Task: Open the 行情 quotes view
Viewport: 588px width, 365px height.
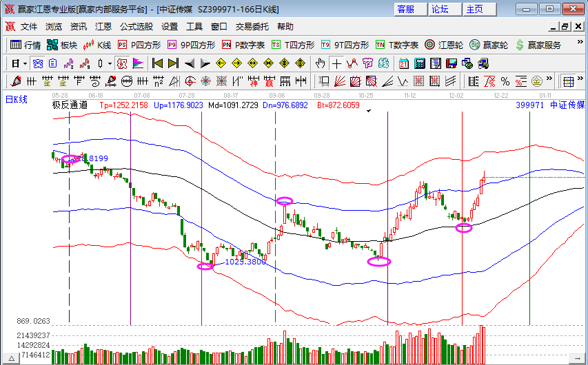Action: click(26, 45)
